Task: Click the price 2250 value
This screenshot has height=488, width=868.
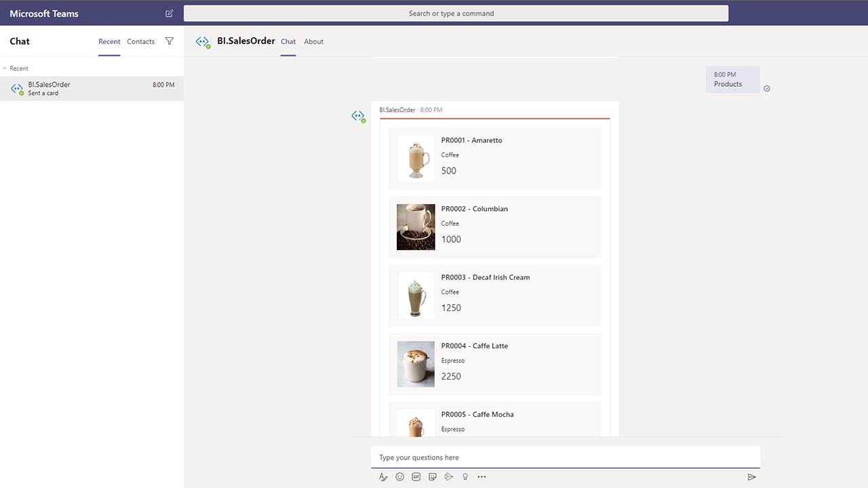Action: (x=451, y=376)
